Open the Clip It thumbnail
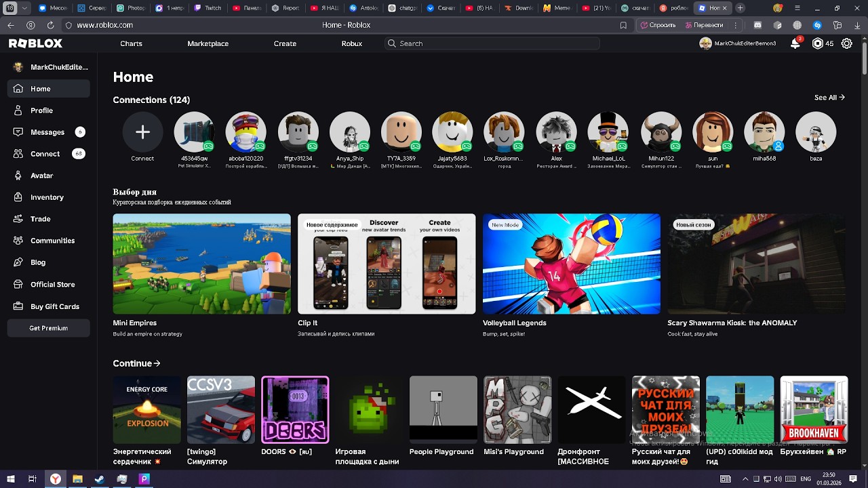 [x=387, y=264]
